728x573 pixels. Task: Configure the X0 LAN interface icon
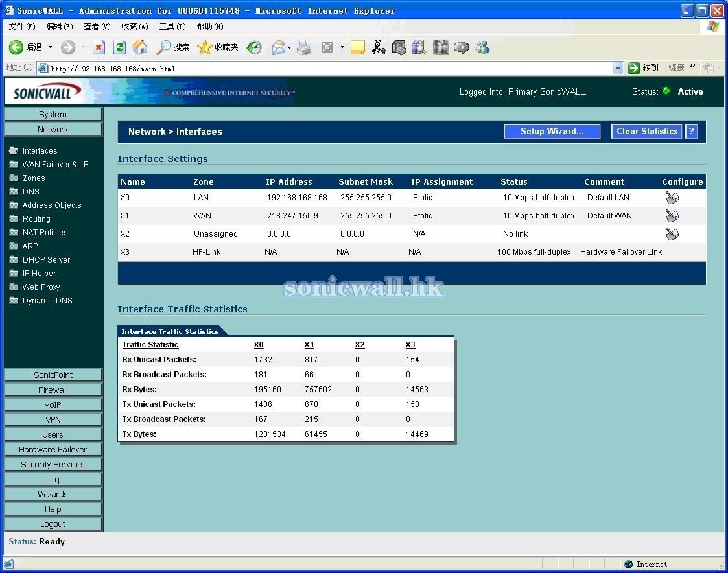[x=672, y=197]
